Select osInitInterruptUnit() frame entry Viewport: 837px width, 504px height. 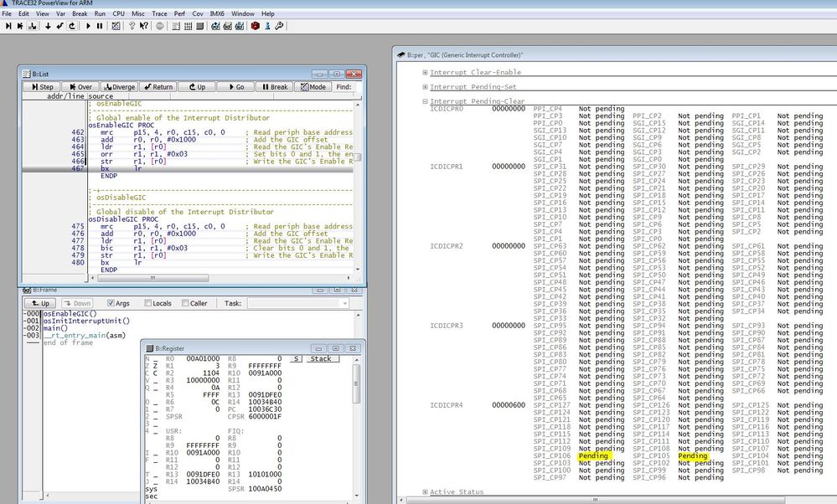(86, 321)
